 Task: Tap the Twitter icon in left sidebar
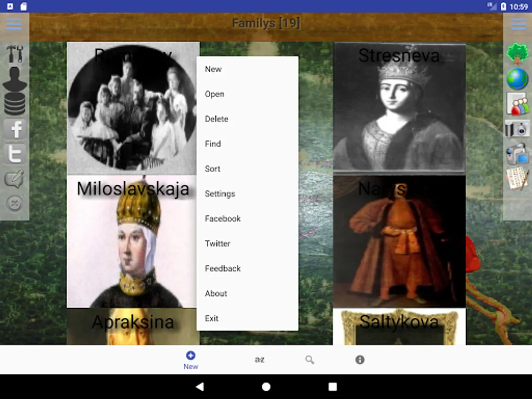click(15, 154)
